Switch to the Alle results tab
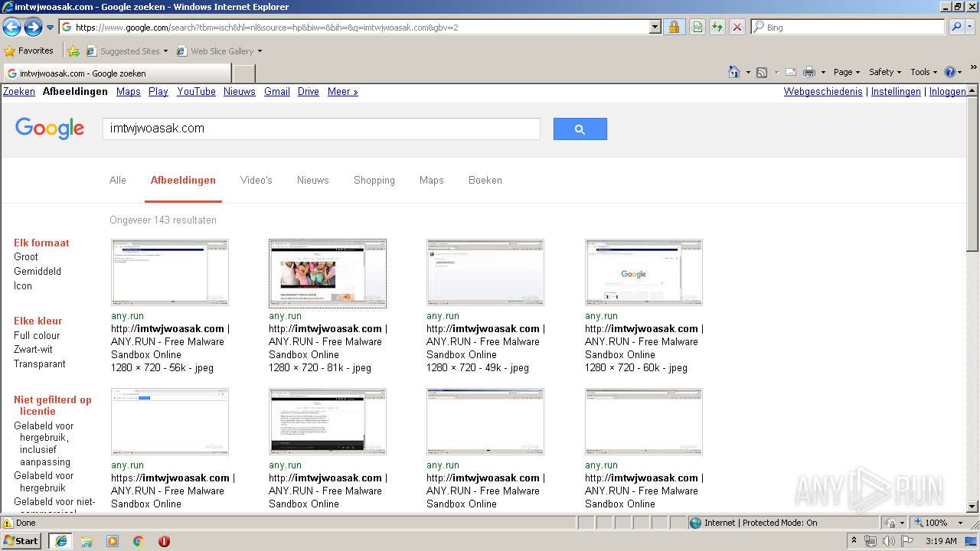This screenshot has height=551, width=980. tap(118, 181)
